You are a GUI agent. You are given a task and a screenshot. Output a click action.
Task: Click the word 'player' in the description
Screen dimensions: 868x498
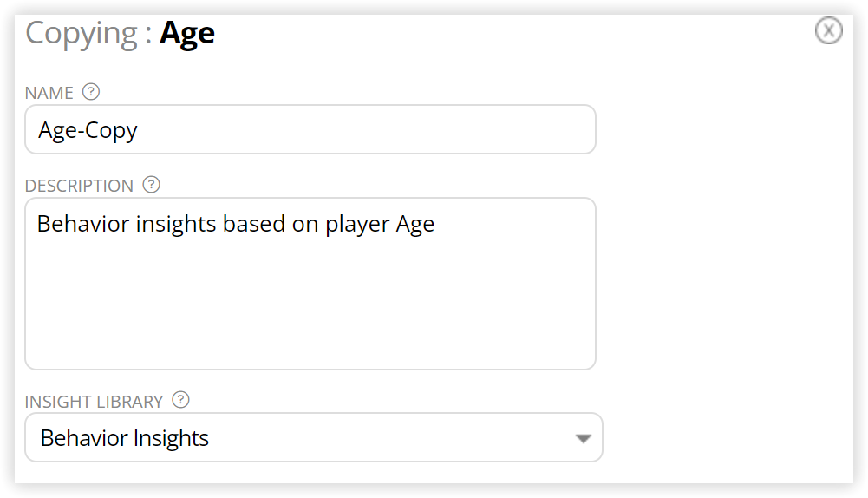[357, 226]
